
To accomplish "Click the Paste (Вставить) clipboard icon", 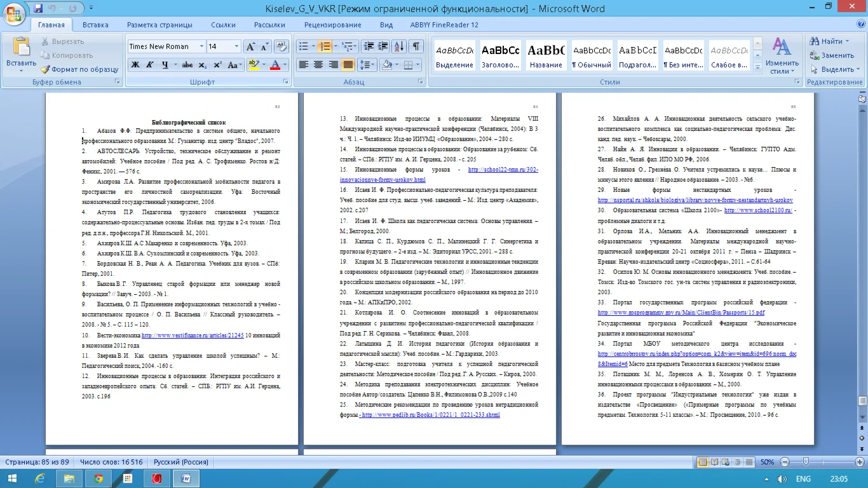I will click(x=21, y=48).
